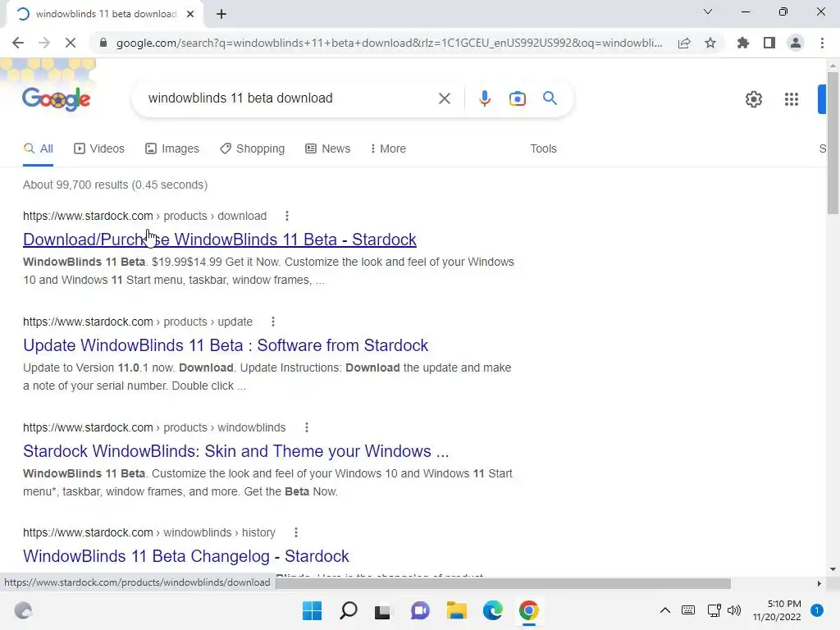The image size is (840, 630).
Task: Click the stardock.com products update URL
Action: click(138, 322)
